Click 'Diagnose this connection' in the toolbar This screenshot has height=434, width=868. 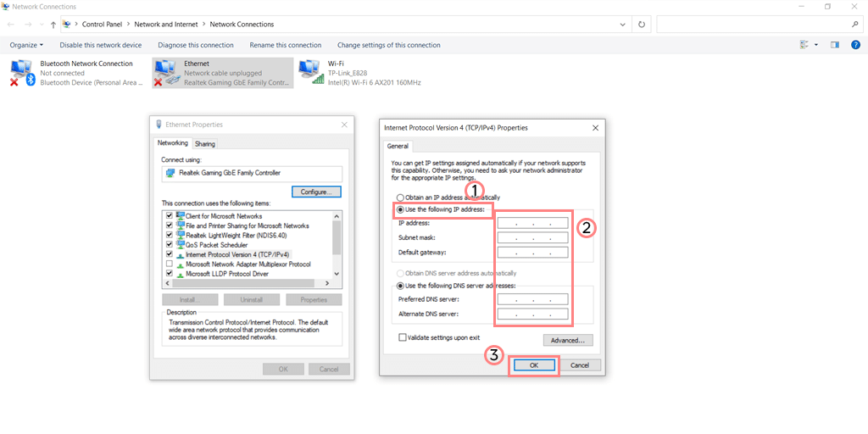(x=195, y=45)
